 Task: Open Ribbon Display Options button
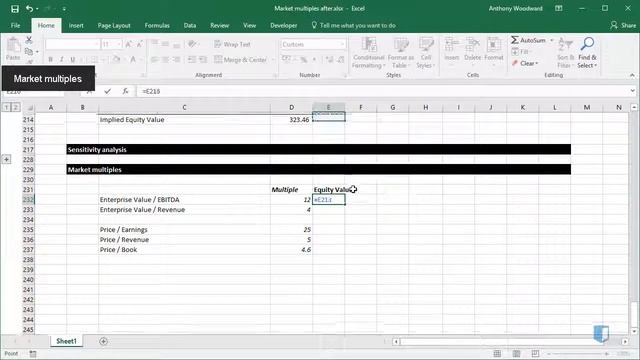559,9
